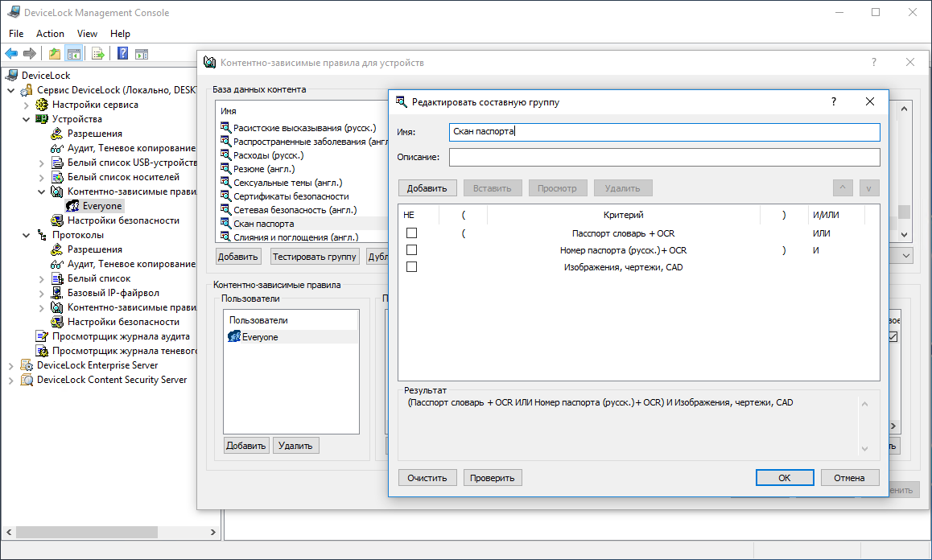This screenshot has width=932, height=560.
Task: Click Настройки безопасности icon under Устройства
Action: click(x=57, y=220)
